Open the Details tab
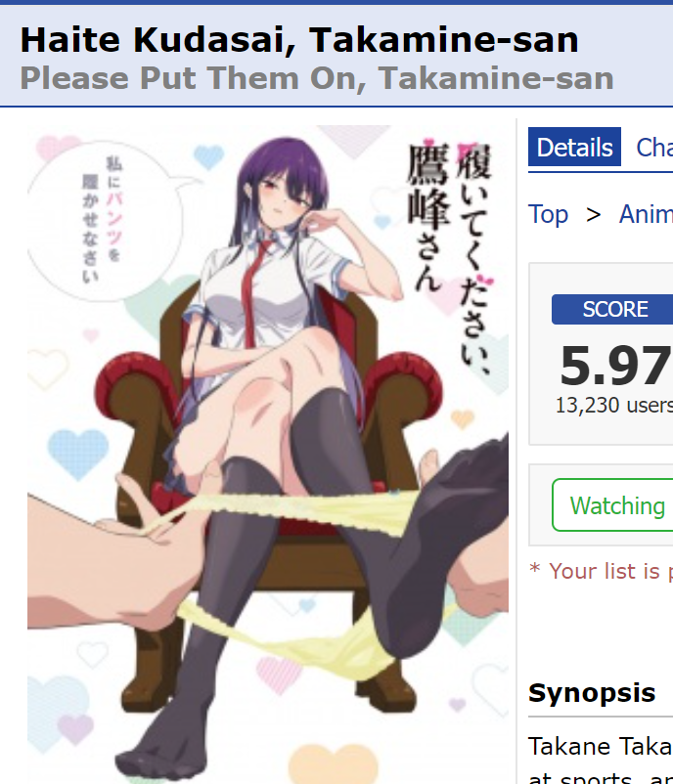 574,147
